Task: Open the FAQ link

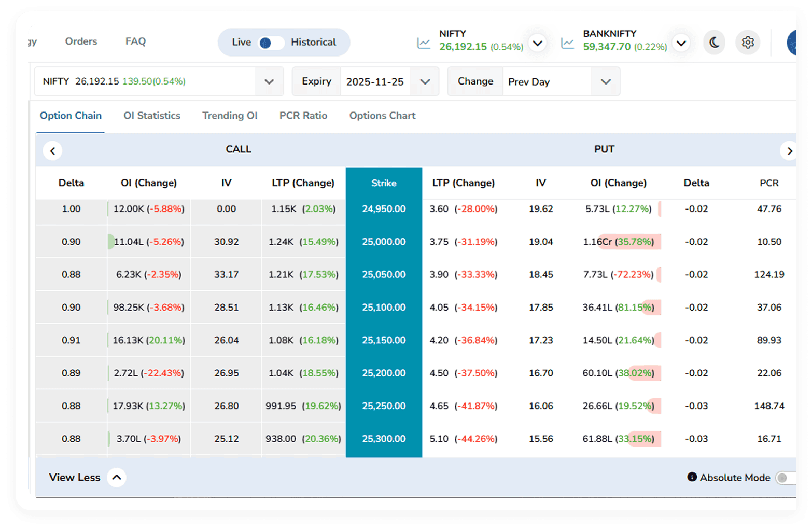Action: pos(135,41)
